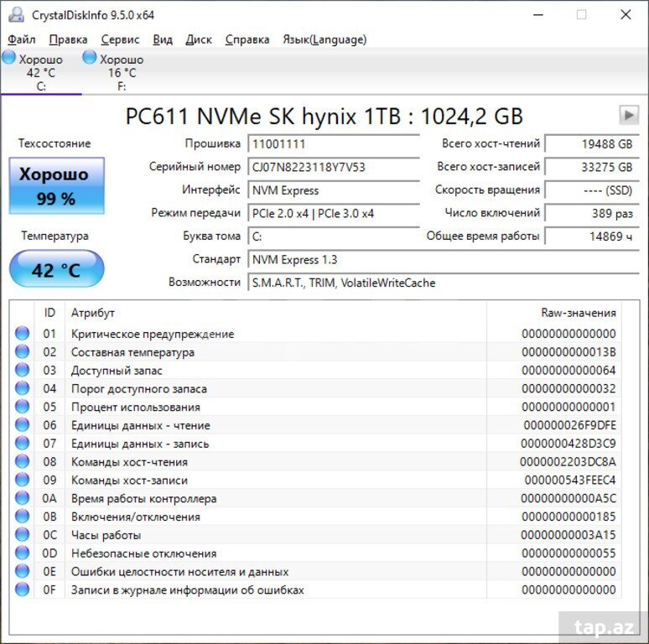Open the Сервис menu
Viewport: 649px width, 644px height.
coord(120,39)
